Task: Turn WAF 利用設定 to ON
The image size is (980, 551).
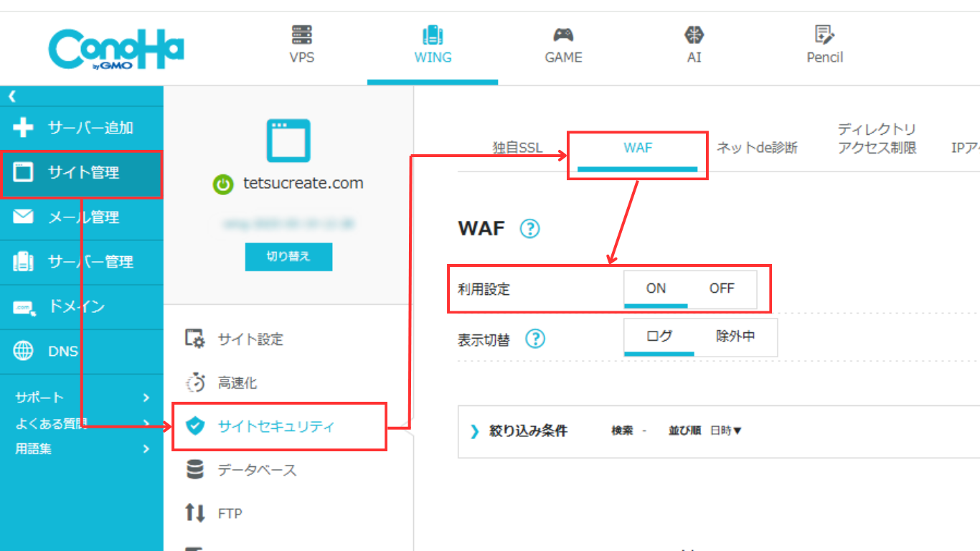Action: [656, 288]
